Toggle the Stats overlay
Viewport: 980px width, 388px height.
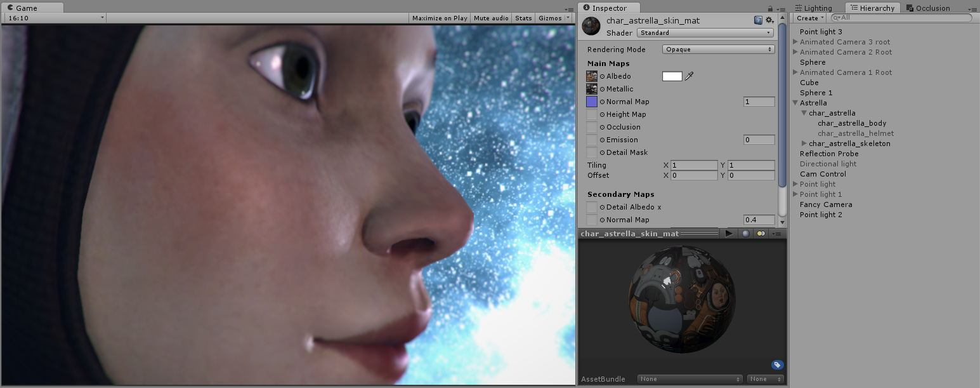tap(523, 18)
